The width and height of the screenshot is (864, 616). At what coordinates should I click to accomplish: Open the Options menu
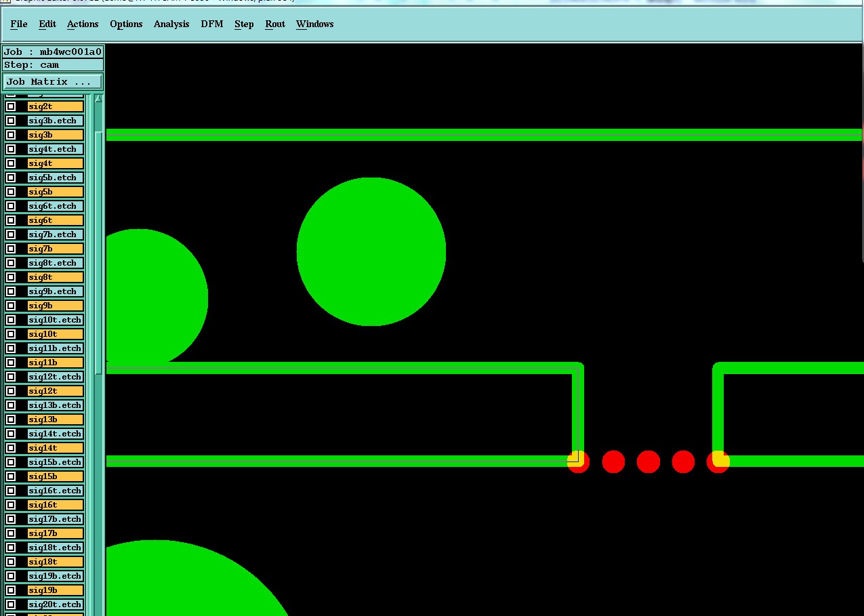(126, 24)
